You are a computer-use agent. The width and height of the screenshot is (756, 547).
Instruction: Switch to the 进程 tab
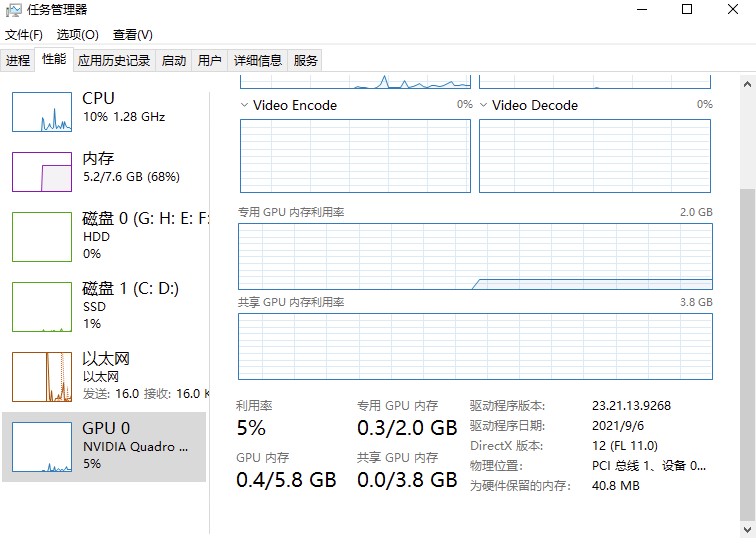click(18, 60)
